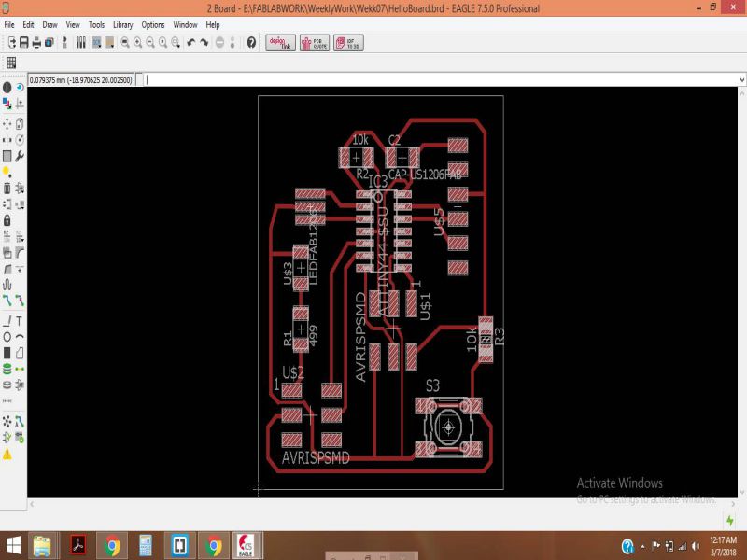
Task: Click the PCB Quote button
Action: point(314,42)
